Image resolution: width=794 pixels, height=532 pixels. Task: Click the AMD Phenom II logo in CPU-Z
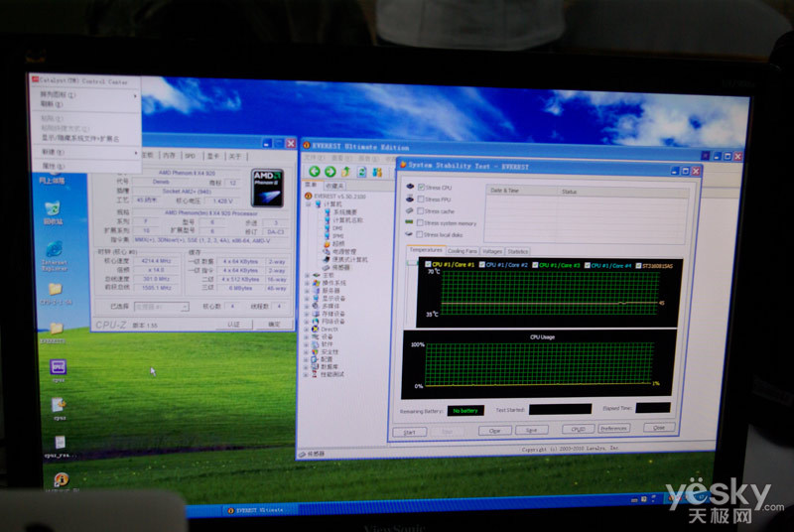[x=267, y=189]
